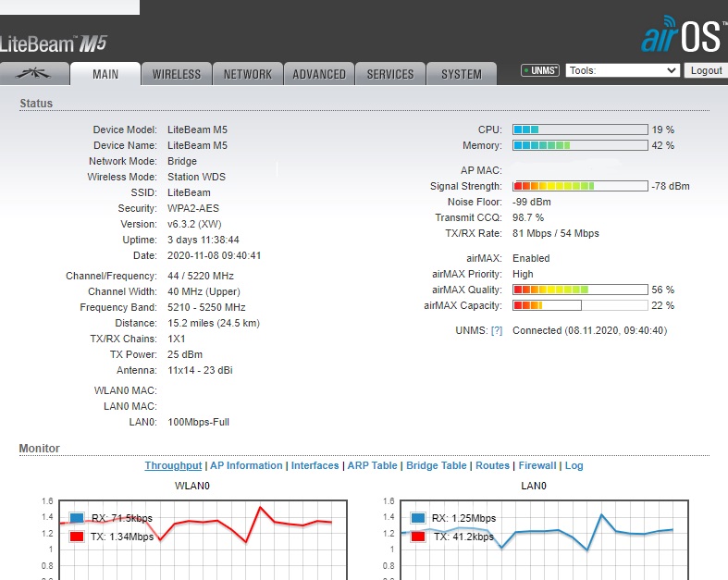
Task: Click the signal reading '-78 dBm'
Action: click(671, 186)
